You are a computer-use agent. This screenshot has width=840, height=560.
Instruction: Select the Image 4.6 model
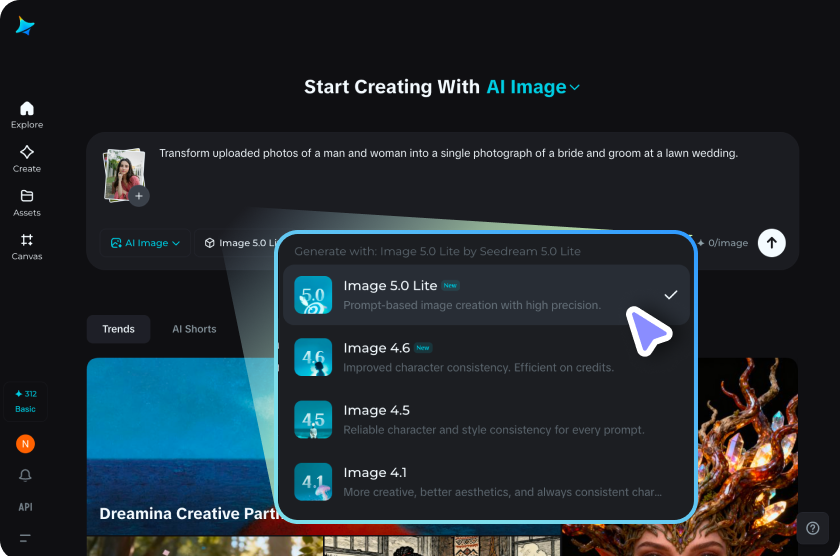pyautogui.click(x=486, y=357)
